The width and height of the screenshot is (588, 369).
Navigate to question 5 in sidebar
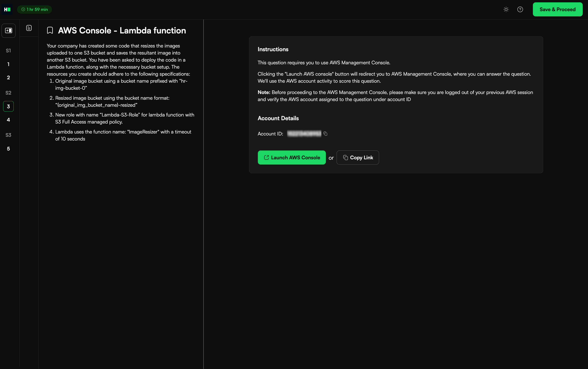click(x=8, y=149)
